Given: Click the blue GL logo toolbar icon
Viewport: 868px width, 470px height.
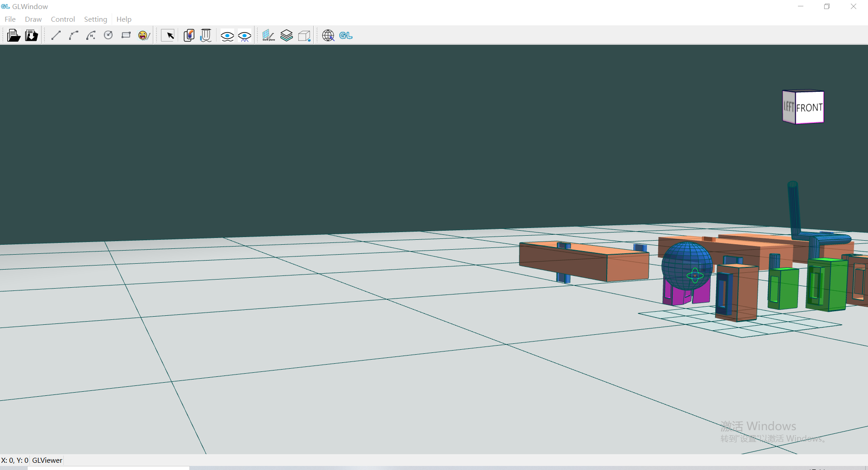Looking at the screenshot, I should [x=346, y=35].
